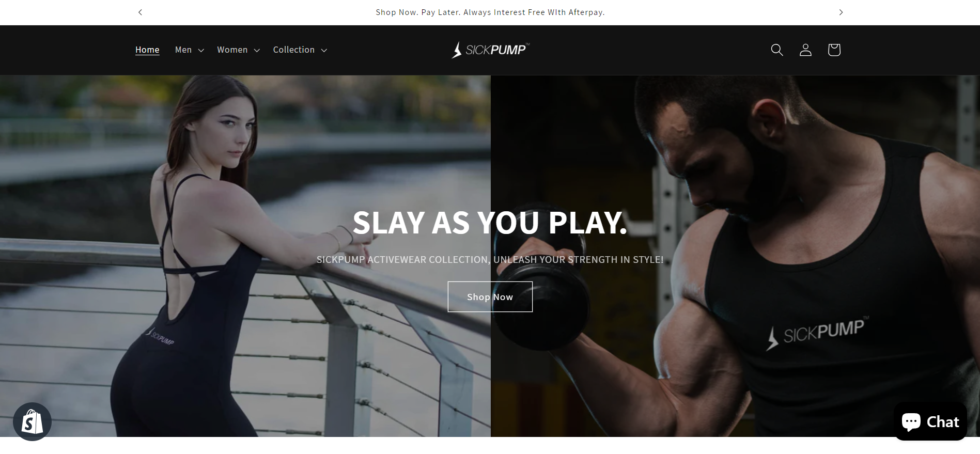980x454 pixels.
Task: Click the chevron beside Women
Action: [257, 50]
